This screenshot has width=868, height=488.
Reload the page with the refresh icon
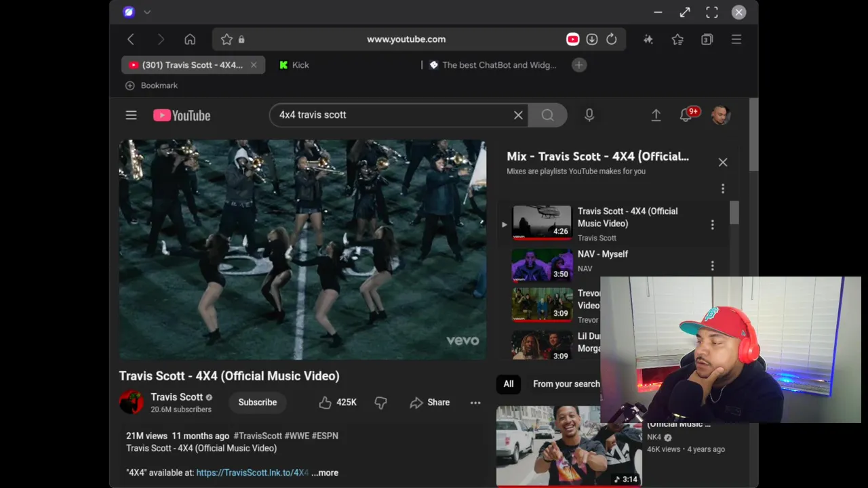pos(612,39)
